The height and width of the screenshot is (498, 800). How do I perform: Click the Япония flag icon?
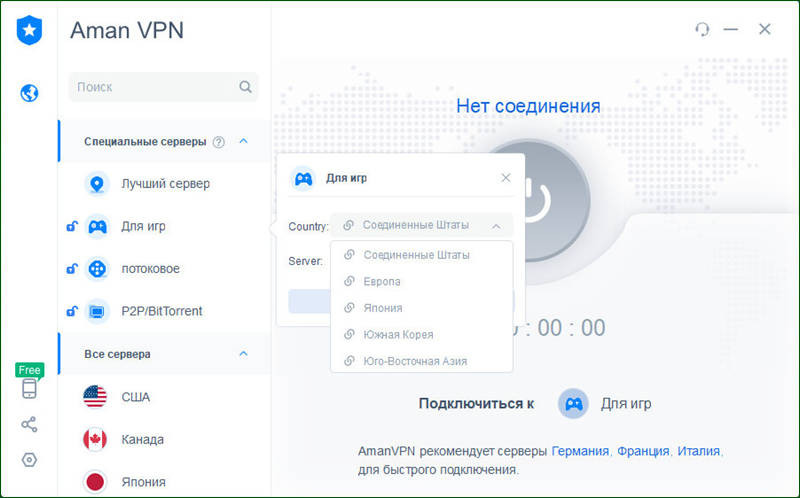point(95,482)
